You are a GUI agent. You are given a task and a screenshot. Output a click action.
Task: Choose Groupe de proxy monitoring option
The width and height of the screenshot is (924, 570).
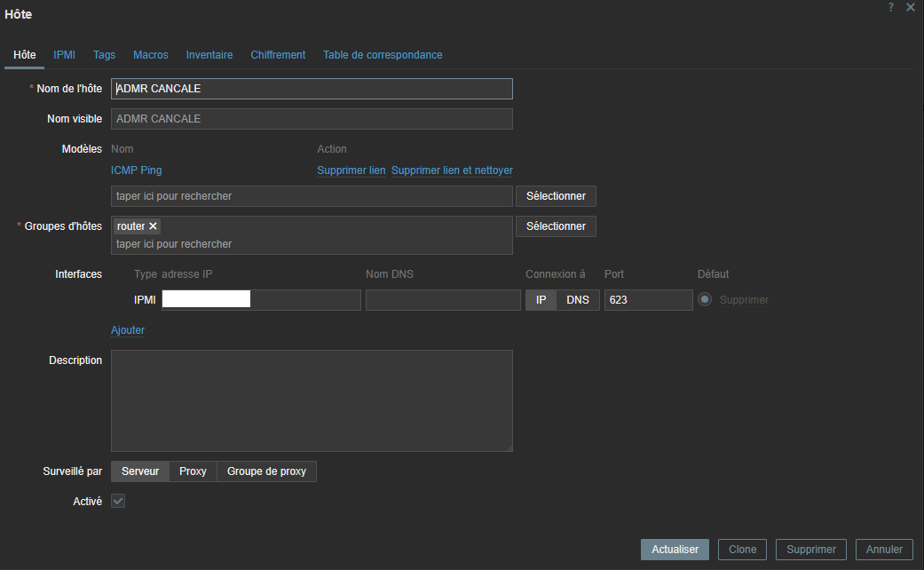pos(266,471)
